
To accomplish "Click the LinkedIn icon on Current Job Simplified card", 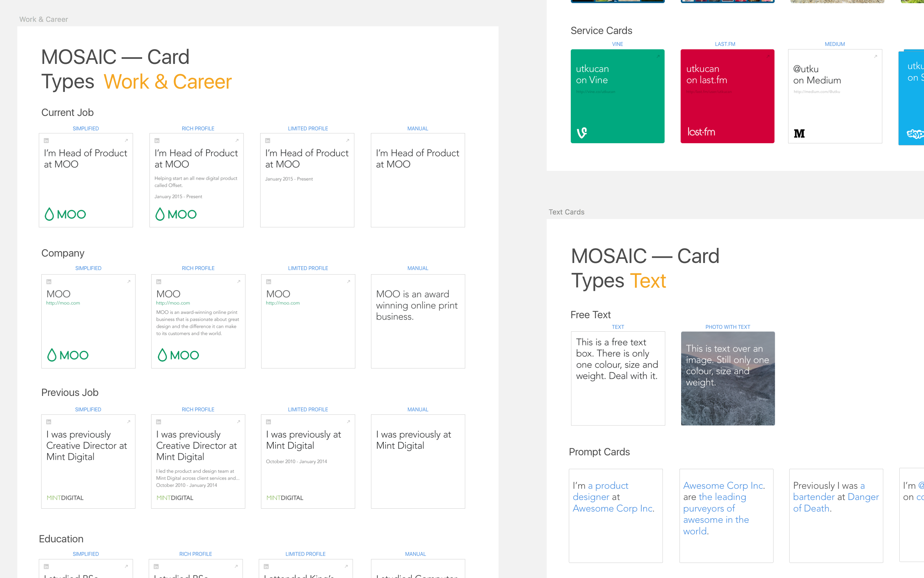I will point(46,141).
